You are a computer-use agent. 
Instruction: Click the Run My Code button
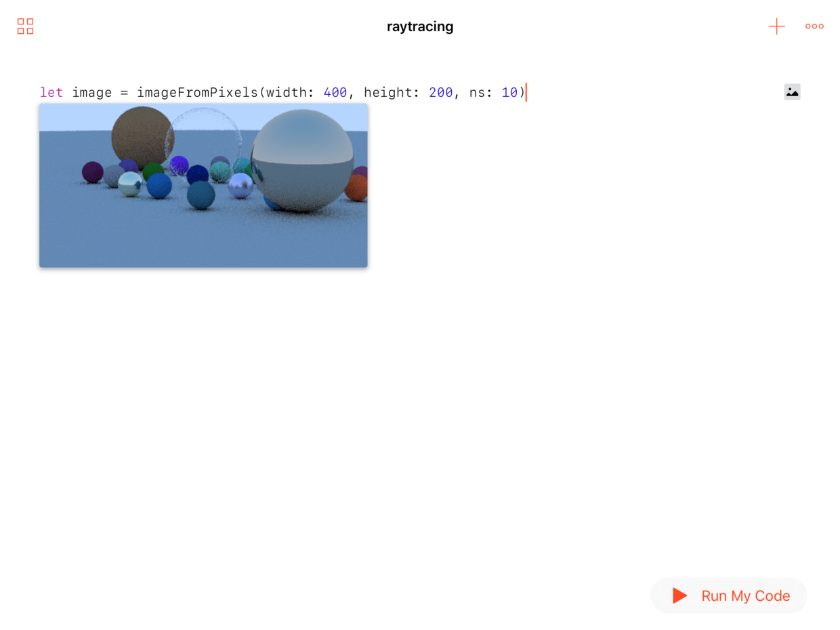tap(728, 595)
